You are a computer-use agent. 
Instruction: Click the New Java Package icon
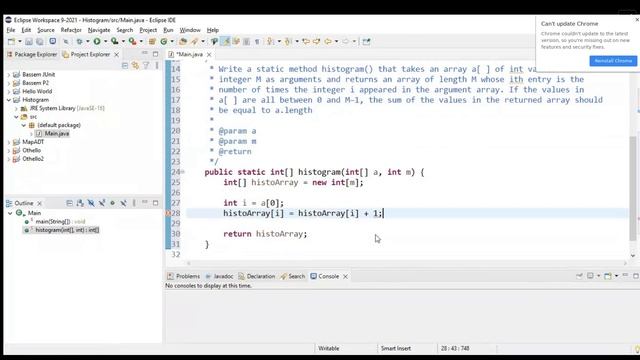pos(152,41)
